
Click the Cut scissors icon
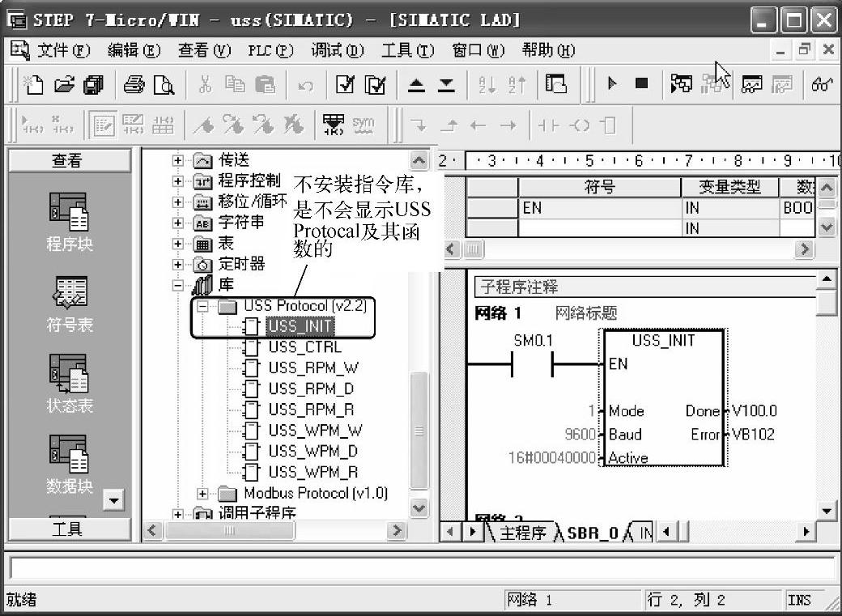click(x=205, y=84)
